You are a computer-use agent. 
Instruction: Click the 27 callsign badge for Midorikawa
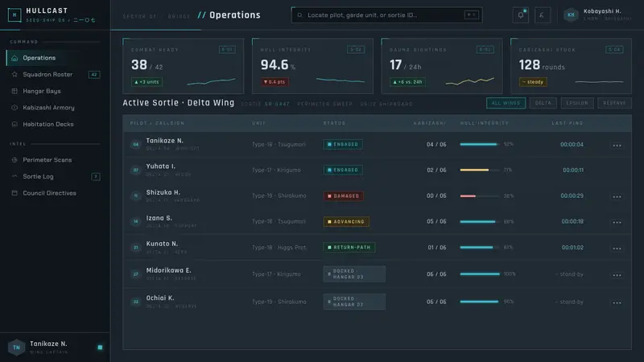(136, 274)
